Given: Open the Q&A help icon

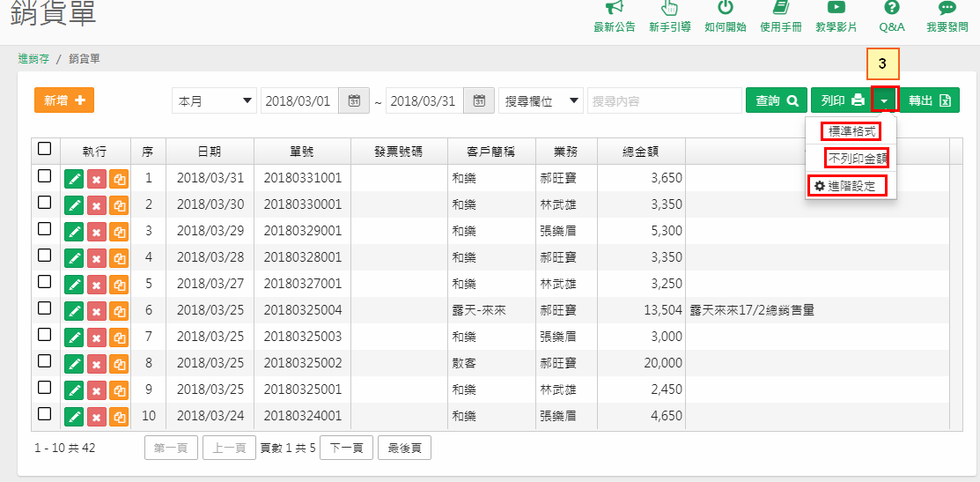Looking at the screenshot, I should (x=892, y=8).
